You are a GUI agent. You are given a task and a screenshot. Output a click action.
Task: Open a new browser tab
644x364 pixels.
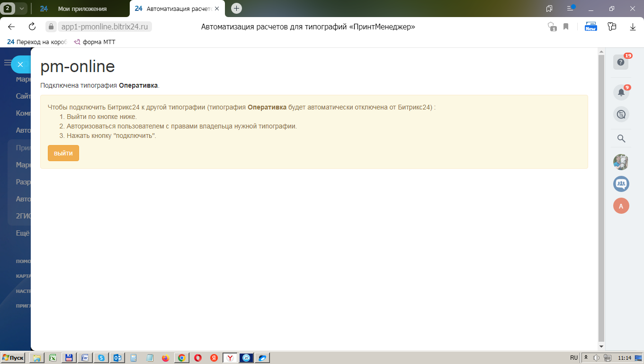[236, 9]
